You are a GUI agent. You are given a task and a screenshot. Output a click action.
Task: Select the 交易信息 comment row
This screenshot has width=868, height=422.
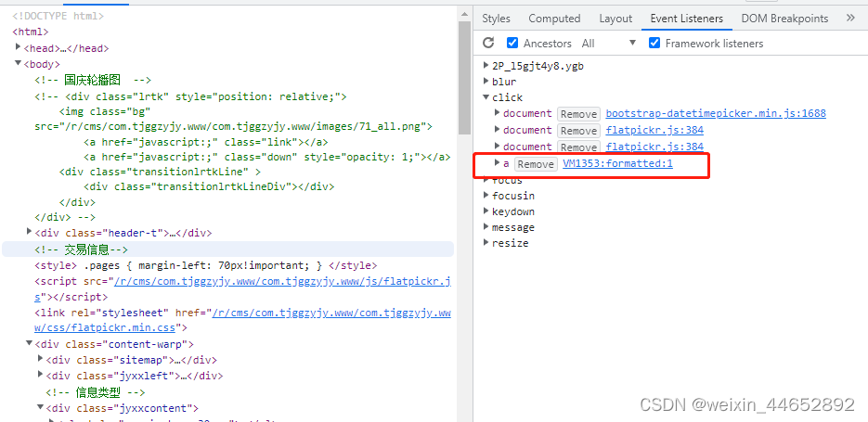pyautogui.click(x=227, y=249)
